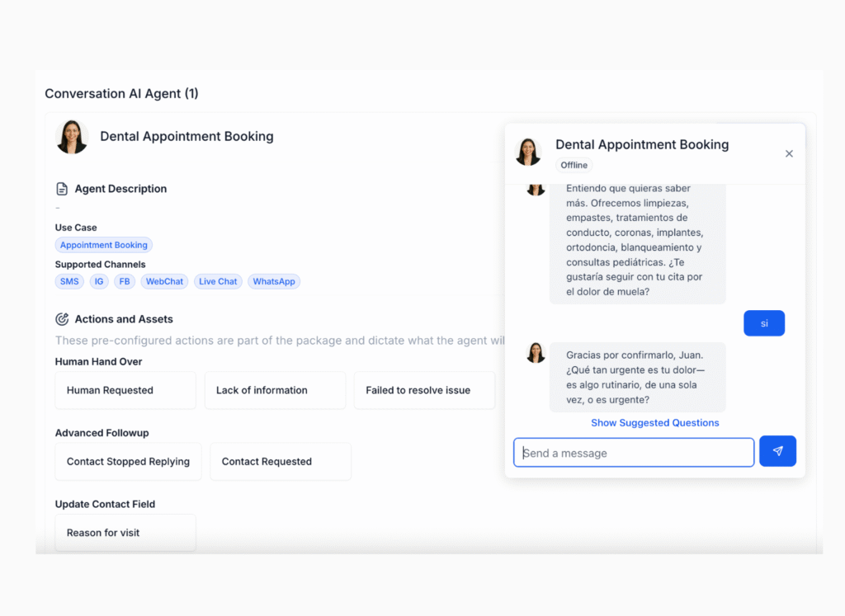Screen dimensions: 845x616
Task: Select the FB channel chip
Action: (125, 281)
